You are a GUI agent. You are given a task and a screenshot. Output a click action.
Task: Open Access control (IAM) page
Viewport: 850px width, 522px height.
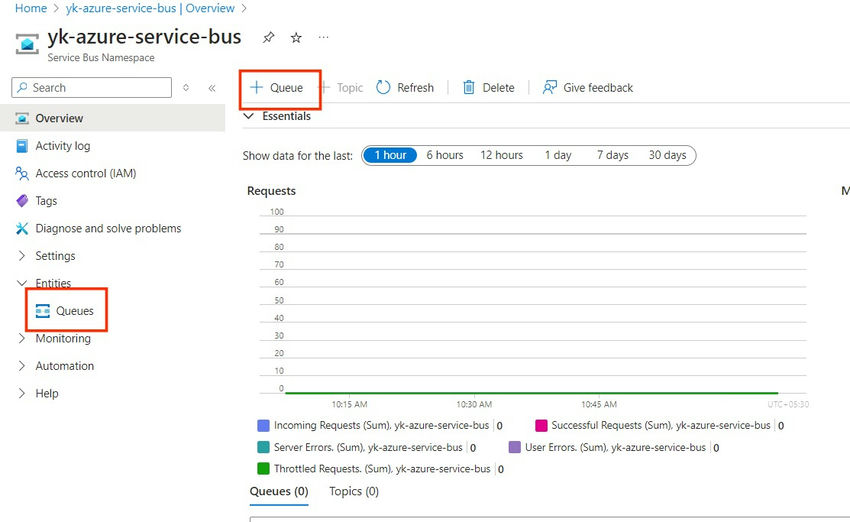click(x=86, y=173)
